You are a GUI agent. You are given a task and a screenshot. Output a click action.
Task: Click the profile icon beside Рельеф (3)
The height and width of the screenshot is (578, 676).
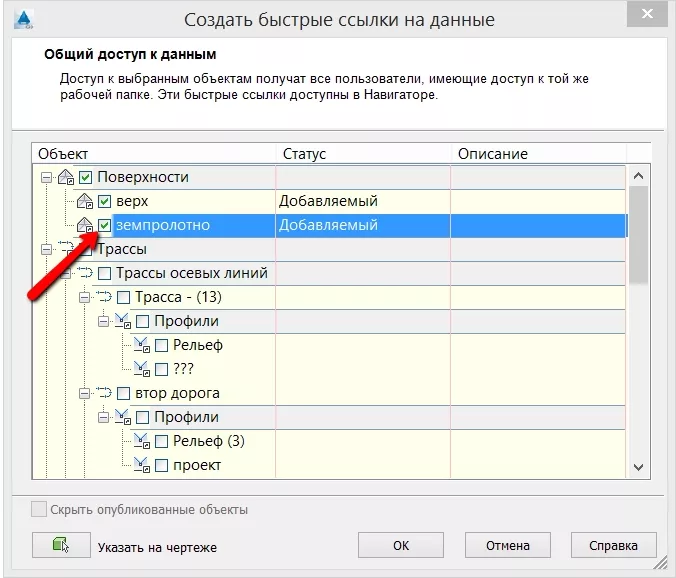tap(142, 441)
